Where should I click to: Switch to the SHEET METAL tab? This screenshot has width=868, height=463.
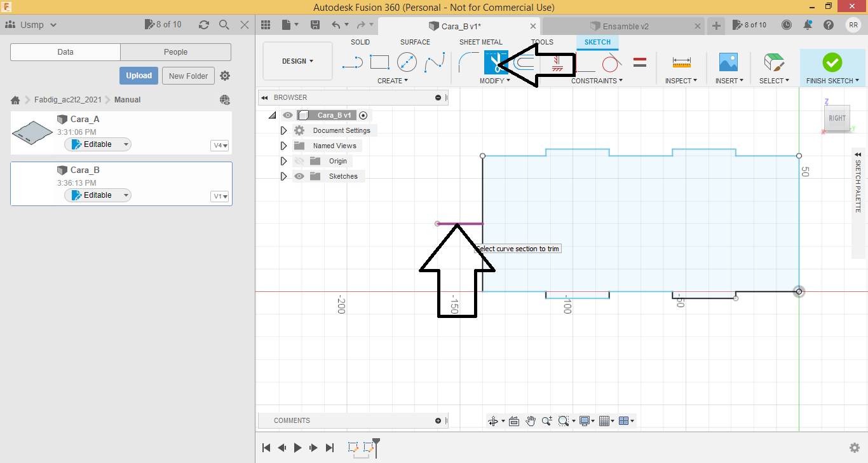point(481,42)
